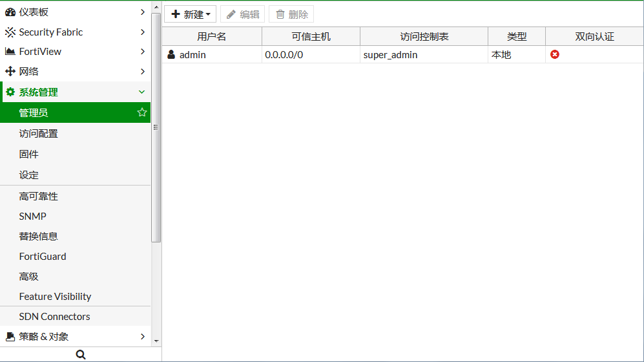The image size is (644, 362).
Task: Click the gear icon beside 系统管理
Action: point(10,92)
